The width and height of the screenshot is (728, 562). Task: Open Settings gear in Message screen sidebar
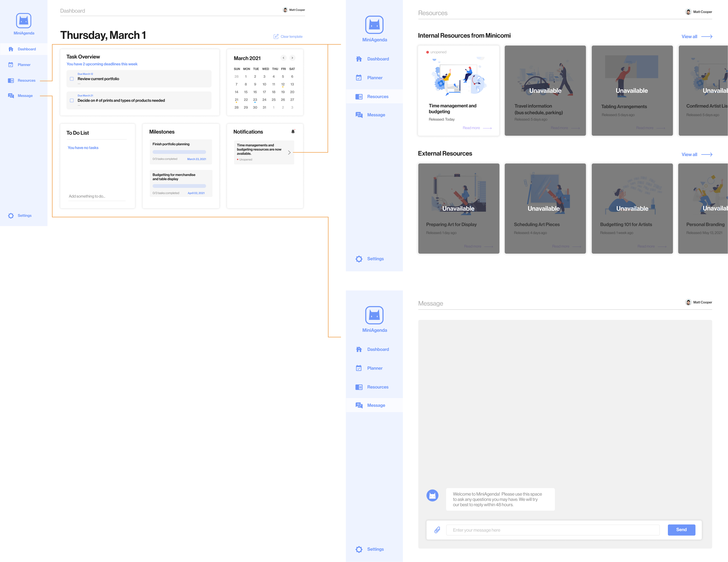point(359,549)
